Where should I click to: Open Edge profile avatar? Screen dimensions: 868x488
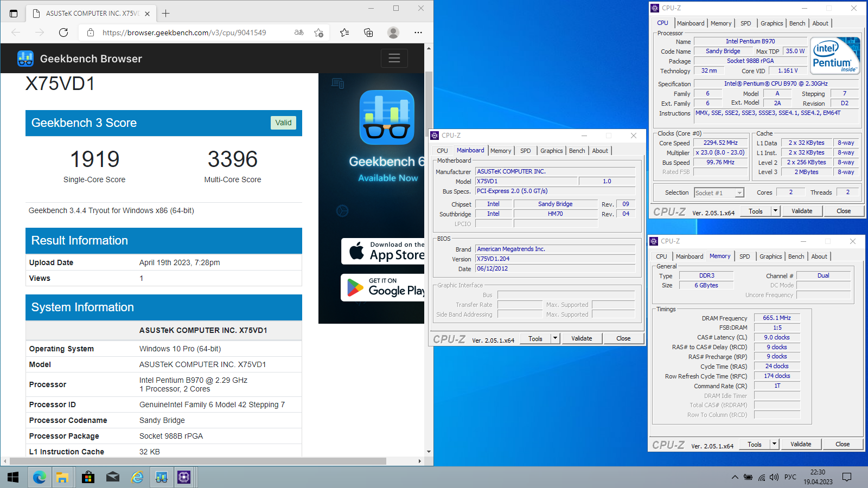pos(393,33)
